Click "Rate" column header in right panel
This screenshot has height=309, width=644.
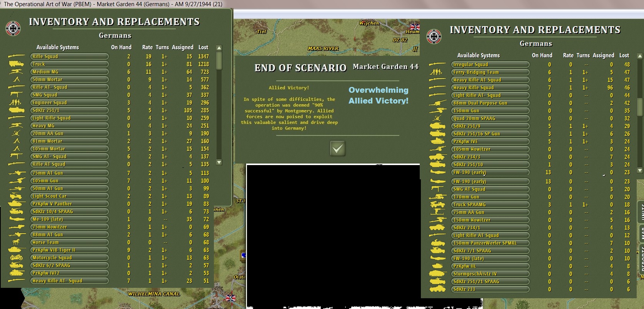(568, 55)
